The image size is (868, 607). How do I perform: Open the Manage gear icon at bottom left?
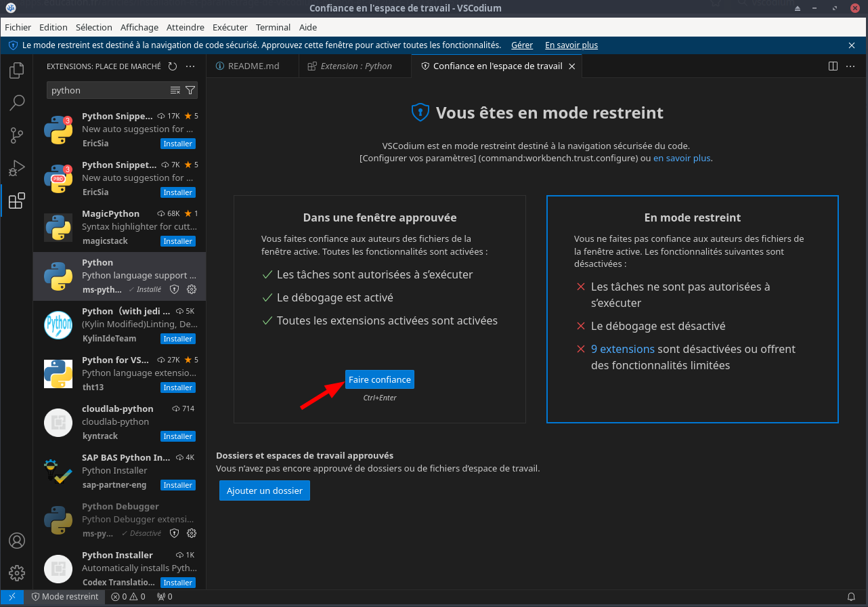(x=17, y=572)
